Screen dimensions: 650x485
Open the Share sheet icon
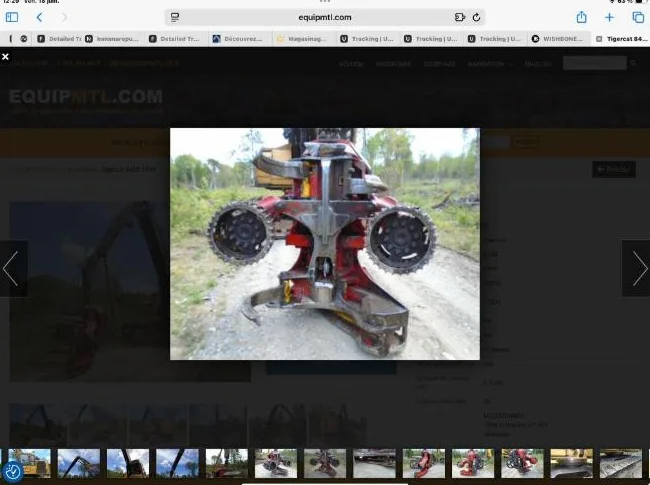coord(582,17)
